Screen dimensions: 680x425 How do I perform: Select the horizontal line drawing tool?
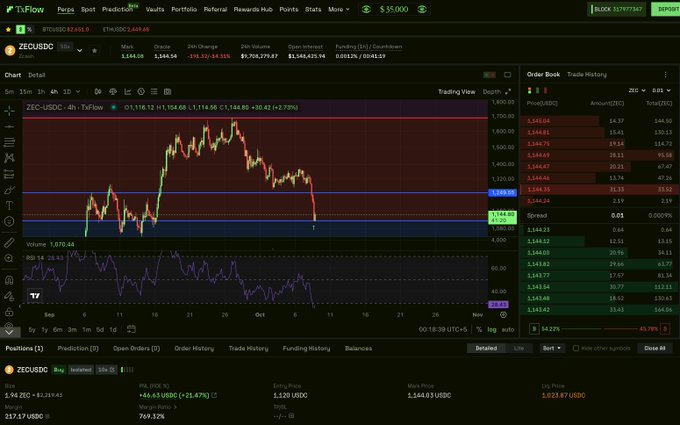9,127
